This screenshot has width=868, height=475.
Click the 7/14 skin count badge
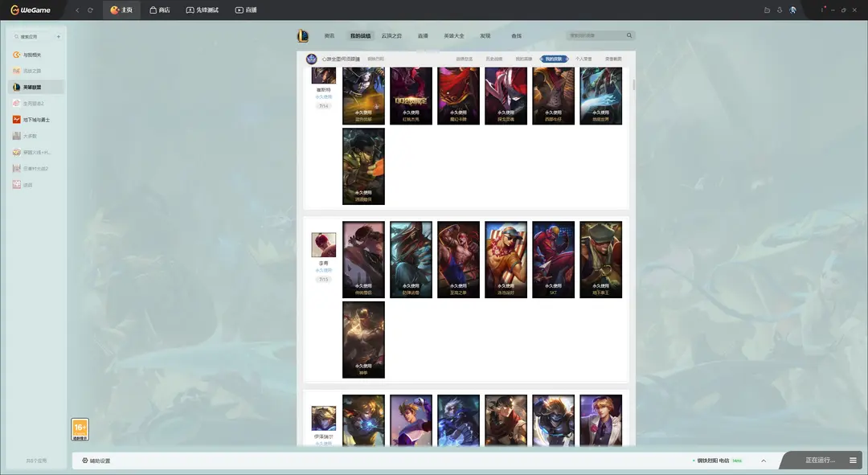coord(324,106)
